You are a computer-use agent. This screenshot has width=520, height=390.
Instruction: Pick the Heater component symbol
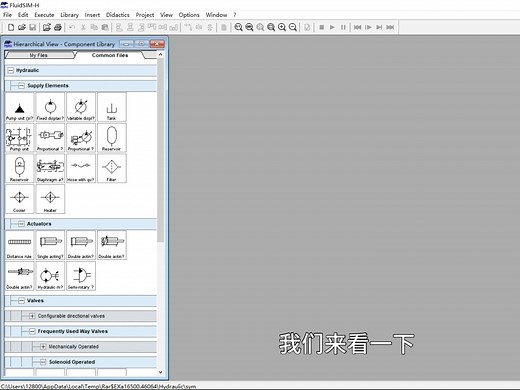(50, 199)
